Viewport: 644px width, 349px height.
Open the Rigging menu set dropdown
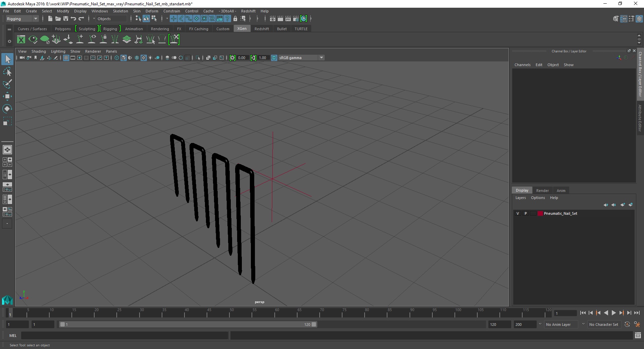point(22,19)
